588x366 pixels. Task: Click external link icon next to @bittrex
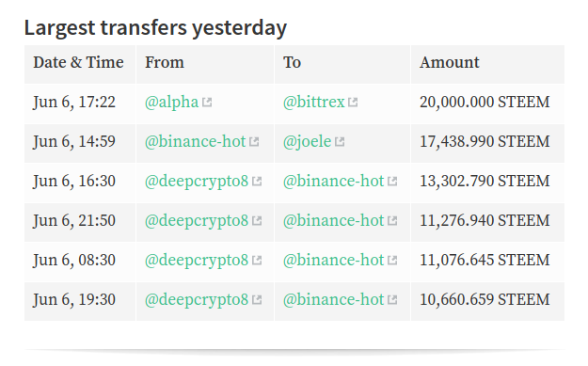tap(353, 102)
